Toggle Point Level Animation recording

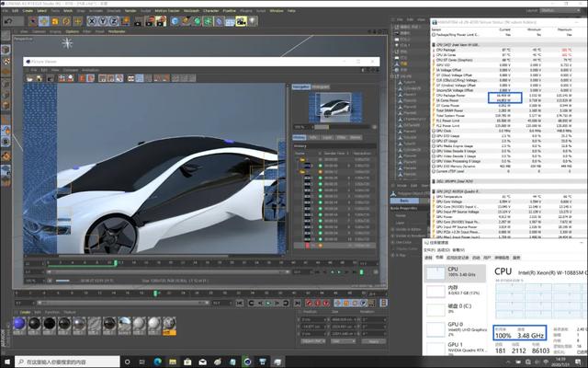pos(371,303)
